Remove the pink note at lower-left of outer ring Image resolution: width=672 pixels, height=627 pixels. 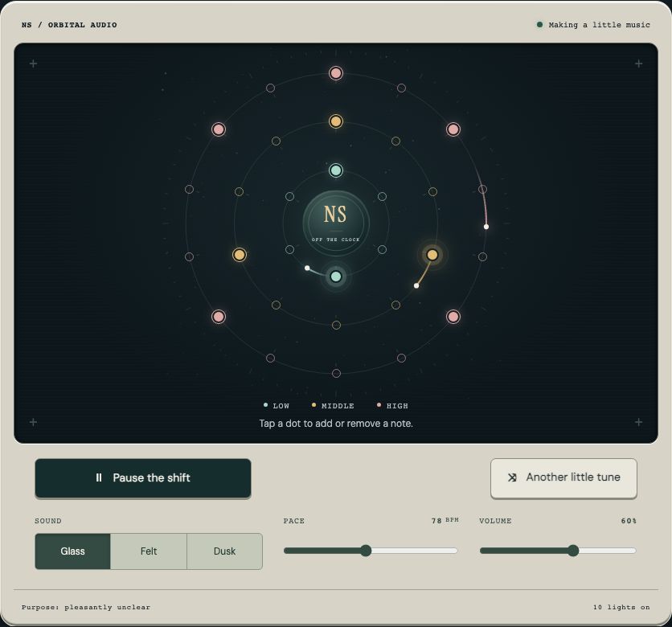tap(219, 317)
